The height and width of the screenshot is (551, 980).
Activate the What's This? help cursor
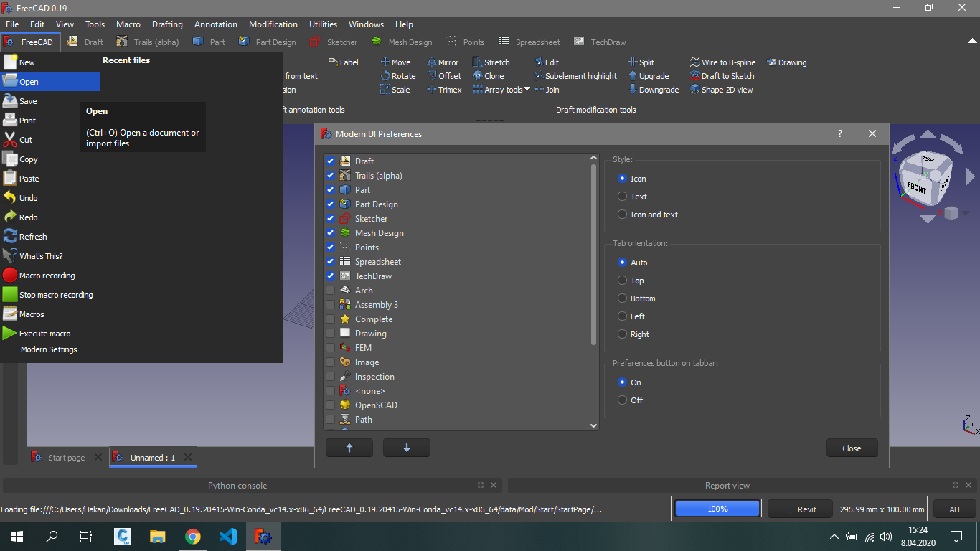tap(9, 256)
